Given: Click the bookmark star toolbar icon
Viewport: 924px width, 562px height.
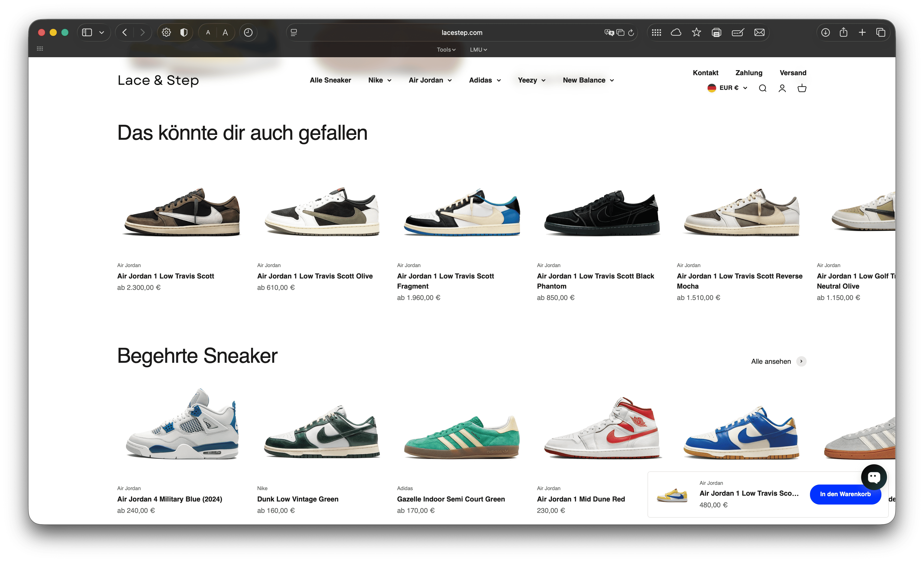Looking at the screenshot, I should tap(696, 33).
